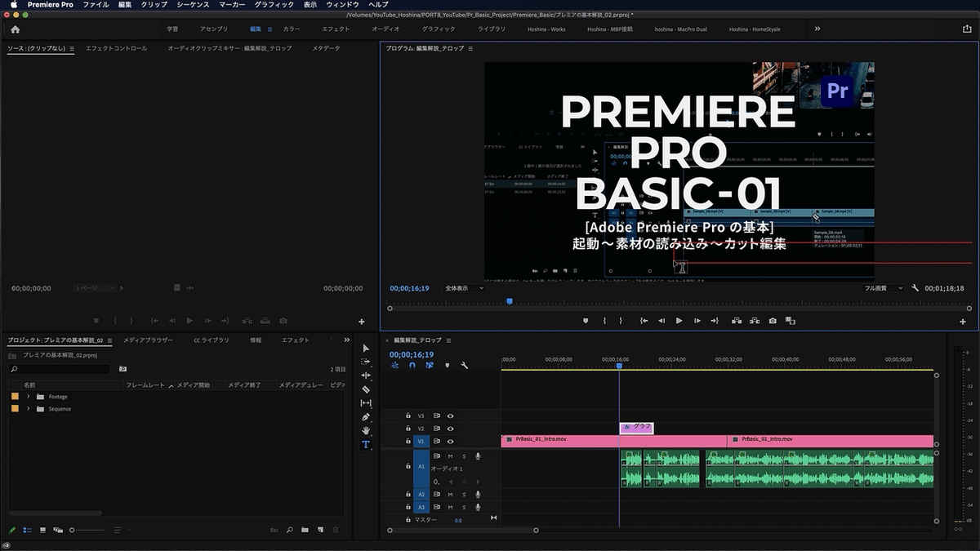980x551 pixels.
Task: Open Source monitor button editor plus
Action: point(362,322)
